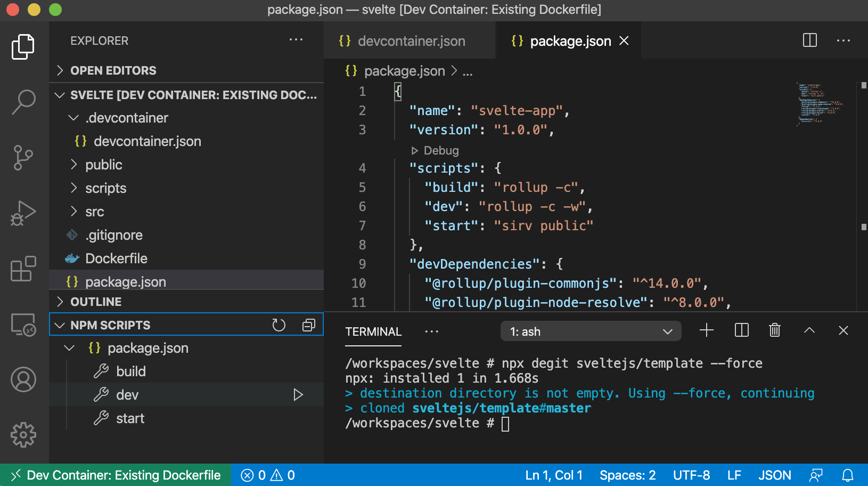Collapse the .devcontainer folder
The width and height of the screenshot is (868, 486).
186,118
